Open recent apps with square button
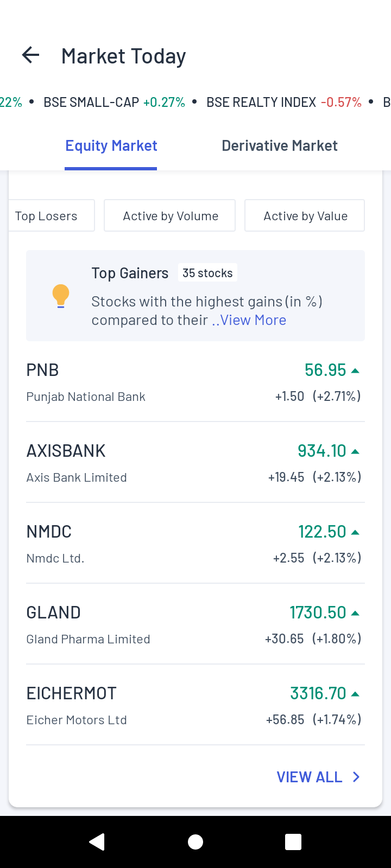The image size is (391, 868). coord(293,841)
